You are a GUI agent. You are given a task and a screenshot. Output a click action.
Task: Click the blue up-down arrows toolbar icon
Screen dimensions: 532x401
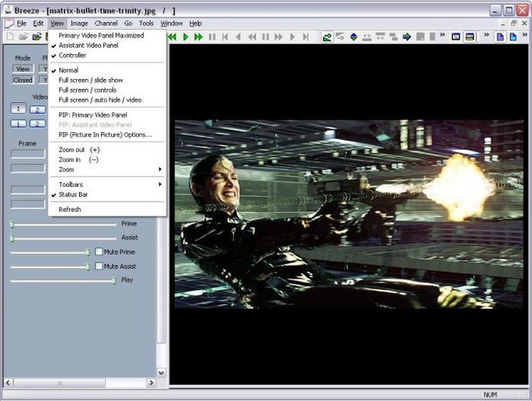click(x=354, y=37)
